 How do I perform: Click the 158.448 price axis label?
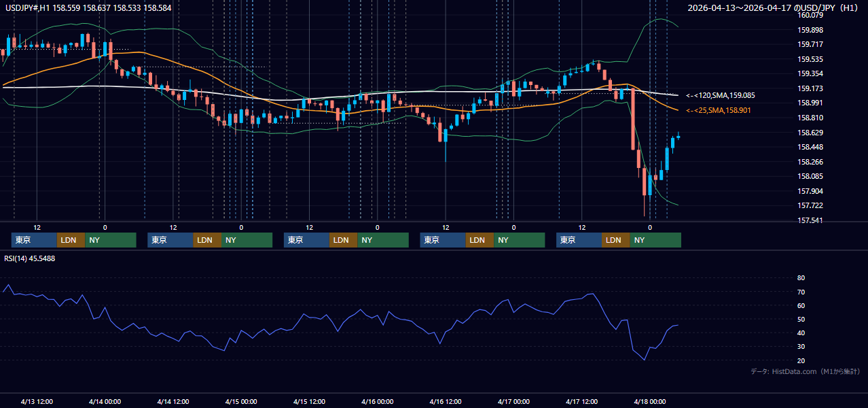811,147
